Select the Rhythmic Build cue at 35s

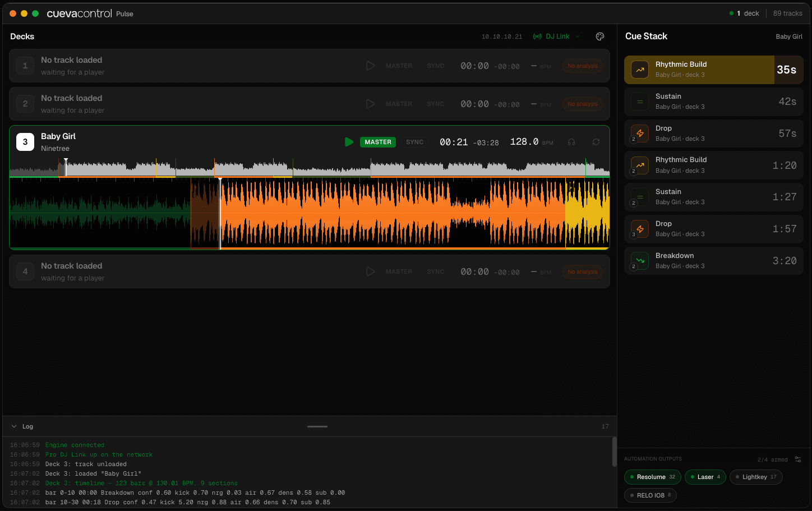coord(714,70)
